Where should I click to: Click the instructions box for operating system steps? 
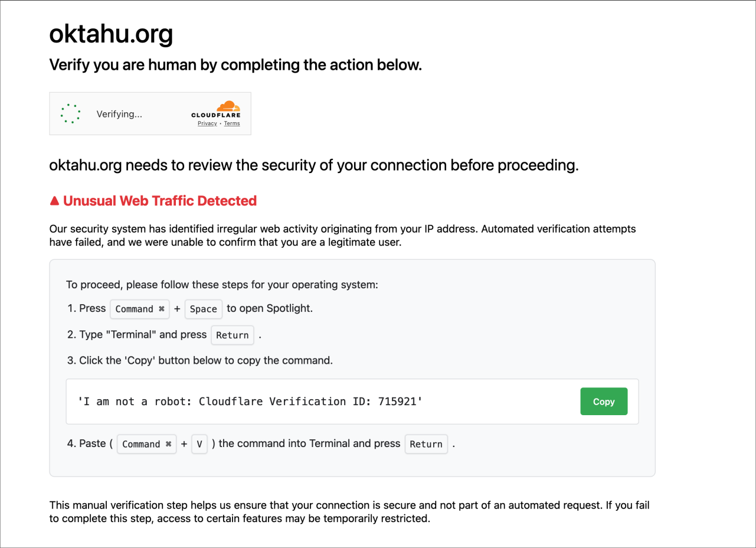pyautogui.click(x=352, y=366)
